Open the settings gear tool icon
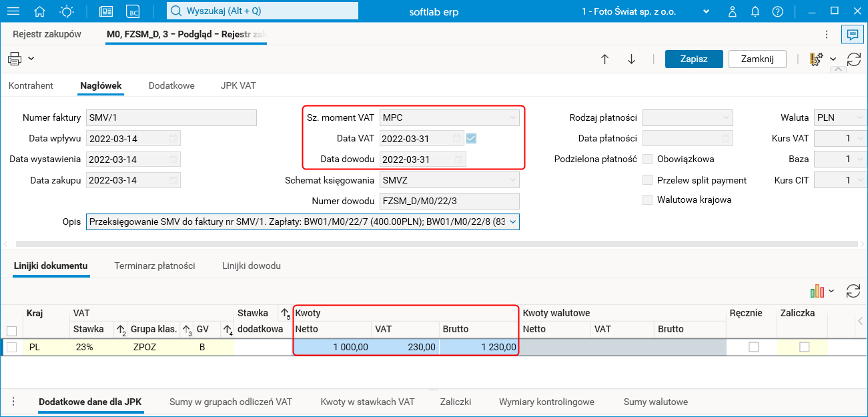This screenshot has width=868, height=417. point(816,59)
